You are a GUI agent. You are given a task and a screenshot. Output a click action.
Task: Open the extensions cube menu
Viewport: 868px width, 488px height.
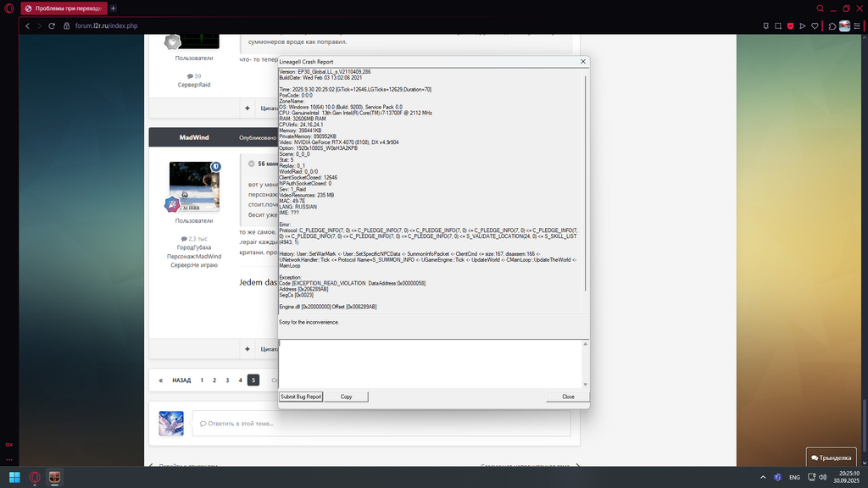832,26
